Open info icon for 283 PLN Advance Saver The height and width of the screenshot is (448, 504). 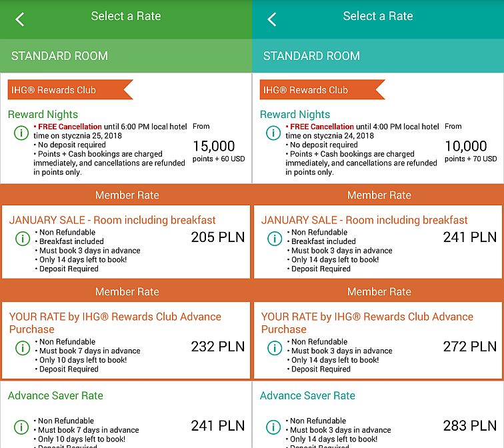point(273,427)
